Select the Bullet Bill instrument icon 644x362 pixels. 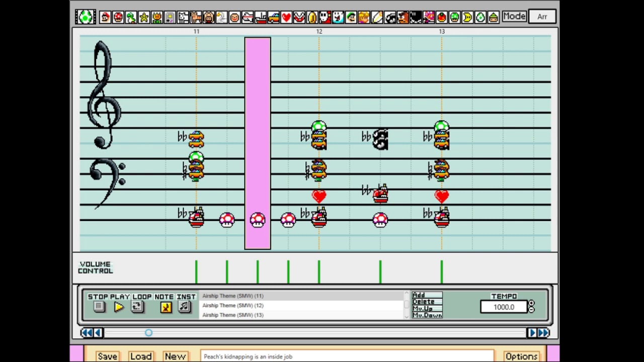[x=390, y=18]
